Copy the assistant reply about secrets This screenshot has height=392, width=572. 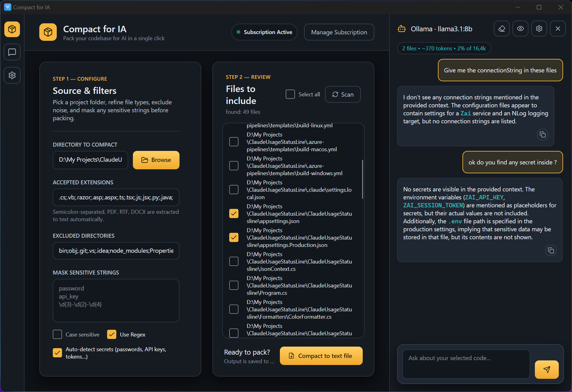(x=551, y=250)
